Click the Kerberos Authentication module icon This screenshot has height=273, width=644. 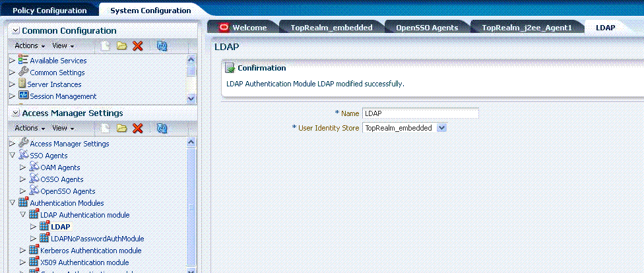[34, 250]
